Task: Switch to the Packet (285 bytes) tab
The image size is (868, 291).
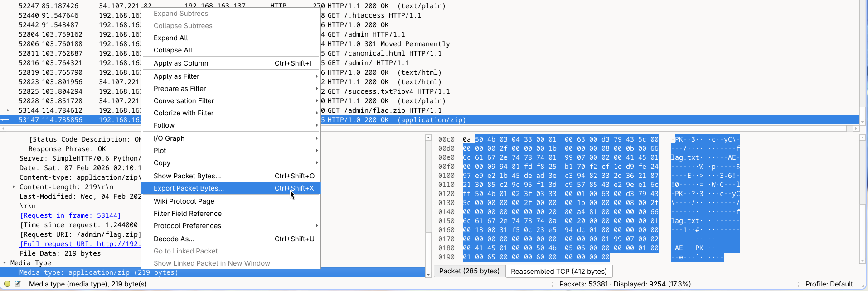Action: (469, 271)
